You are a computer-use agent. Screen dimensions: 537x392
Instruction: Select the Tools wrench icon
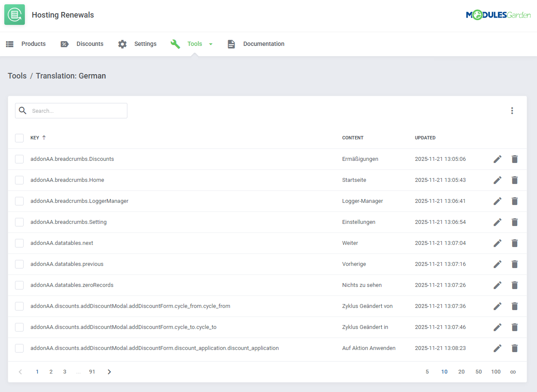coord(175,43)
